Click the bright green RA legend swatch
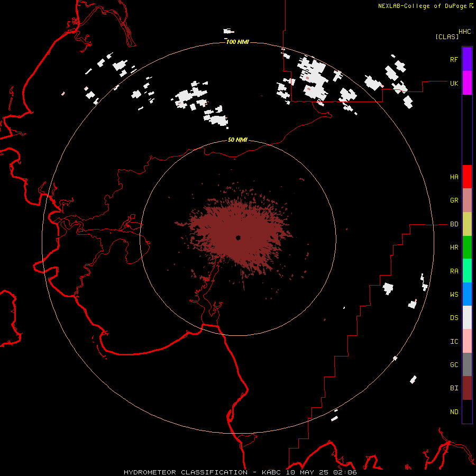The image size is (476, 476). coord(467,271)
